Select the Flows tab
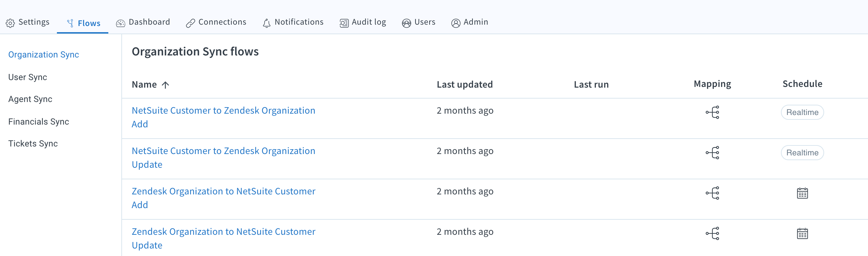 pyautogui.click(x=83, y=23)
